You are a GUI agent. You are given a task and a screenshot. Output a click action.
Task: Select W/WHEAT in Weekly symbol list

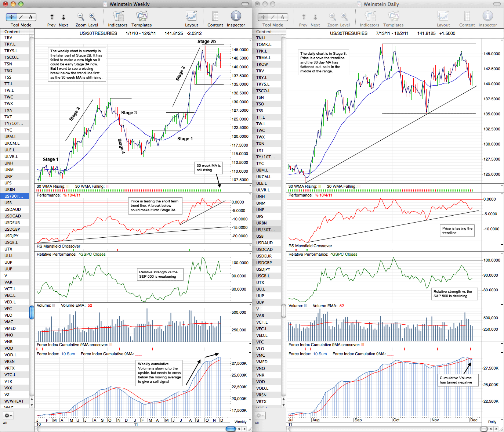tap(15, 401)
